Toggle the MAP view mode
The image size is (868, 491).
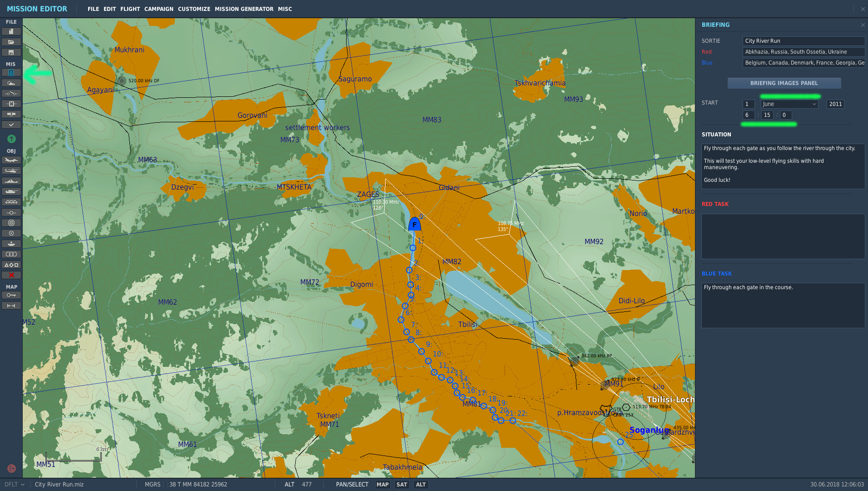382,485
